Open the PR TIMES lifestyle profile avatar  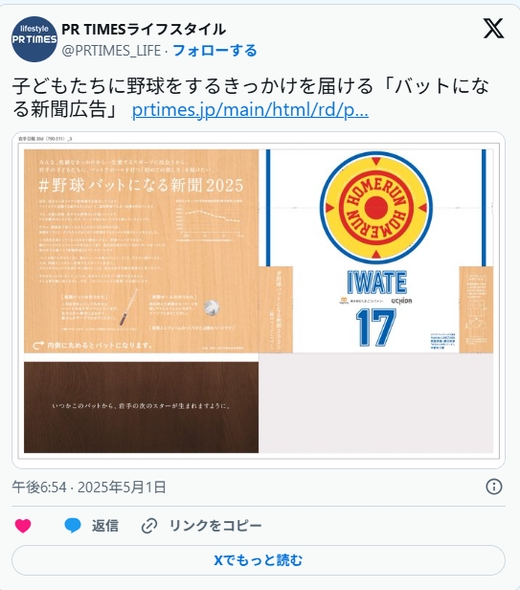click(34, 39)
